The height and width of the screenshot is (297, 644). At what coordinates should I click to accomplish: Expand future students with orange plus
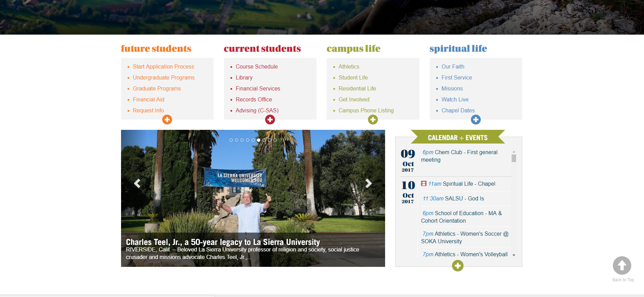[167, 120]
